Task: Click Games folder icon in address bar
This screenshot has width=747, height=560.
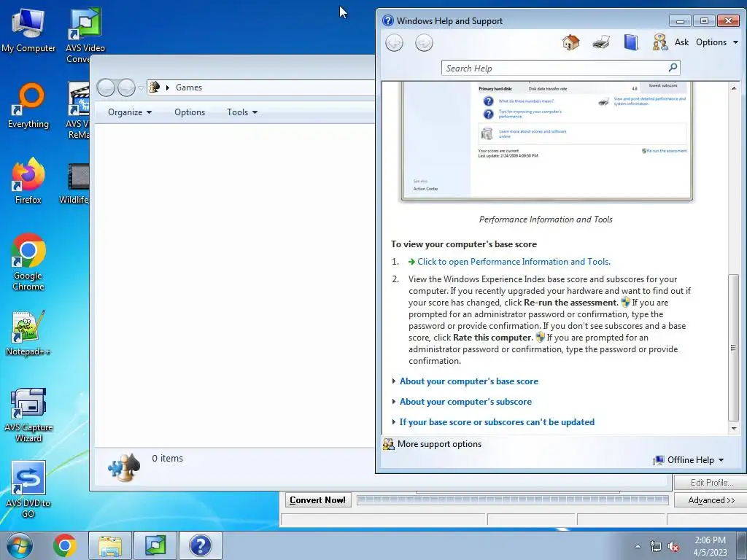Action: pos(155,87)
